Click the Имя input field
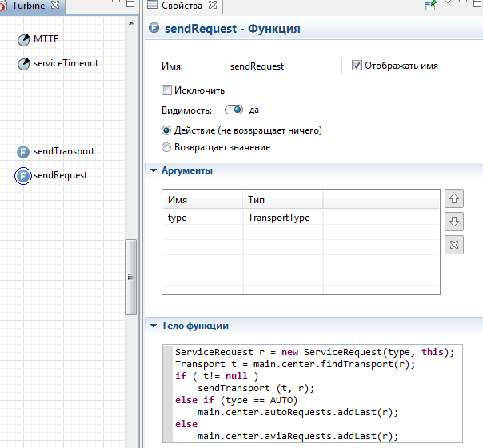 pos(283,66)
